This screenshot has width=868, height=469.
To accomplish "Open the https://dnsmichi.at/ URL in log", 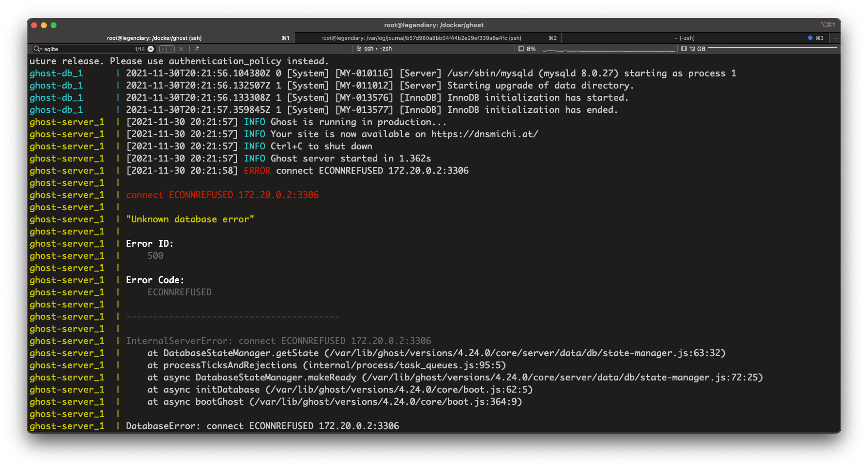I will point(484,134).
